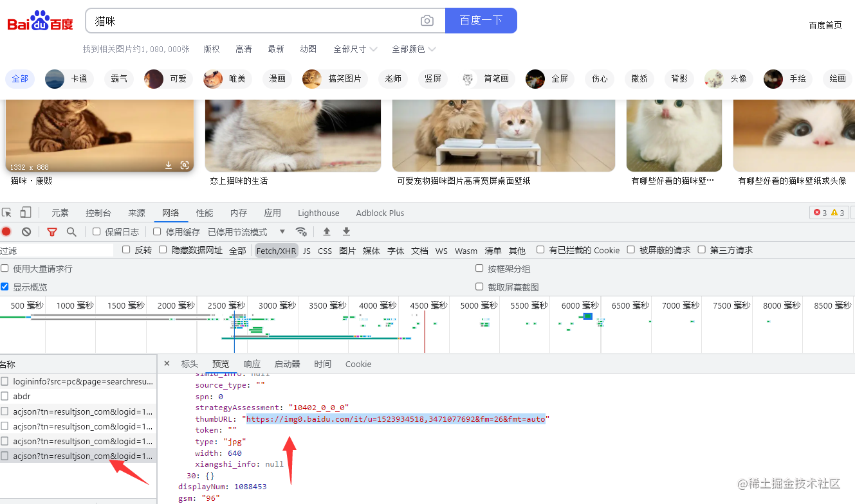This screenshot has height=504, width=855.
Task: Check the 截取屏幕截图 checkbox
Action: tap(479, 287)
